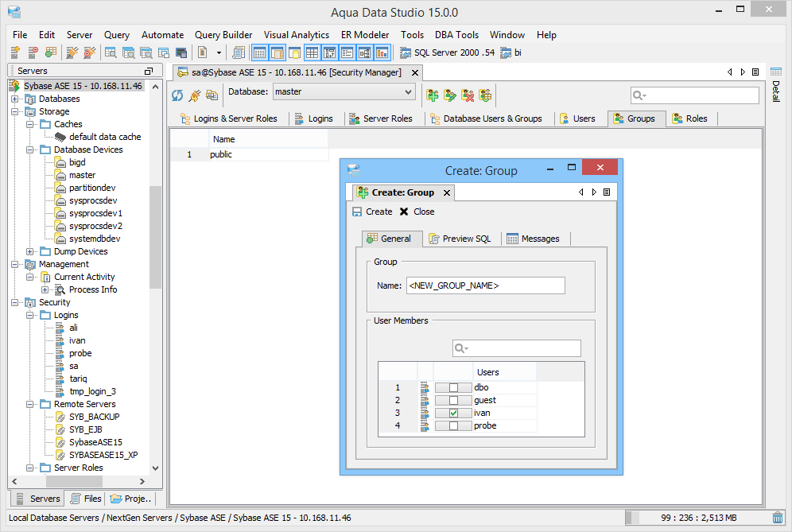Expand the Dump Devices node
This screenshot has width=792, height=532.
(29, 251)
